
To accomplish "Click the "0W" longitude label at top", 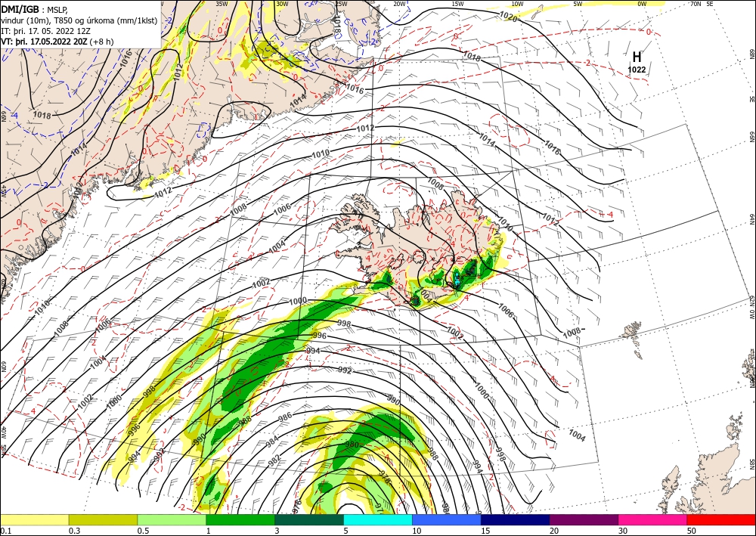I will 642,4.
